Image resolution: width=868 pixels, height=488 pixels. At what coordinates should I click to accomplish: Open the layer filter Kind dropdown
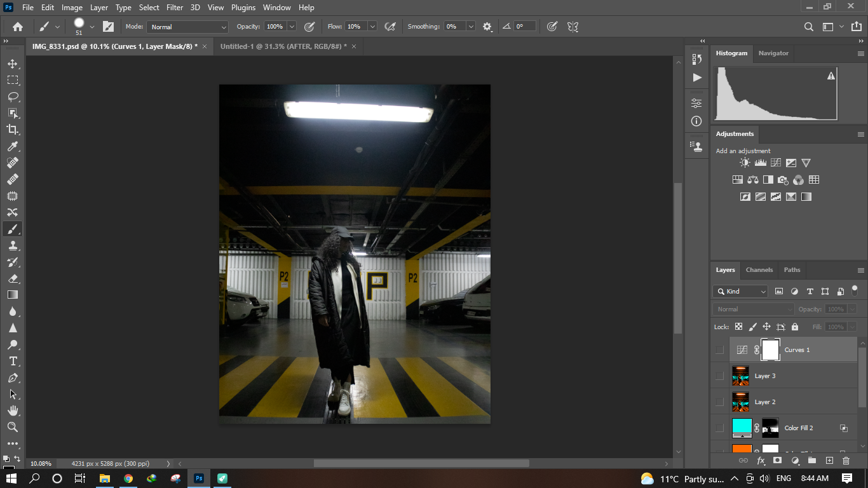pos(740,291)
